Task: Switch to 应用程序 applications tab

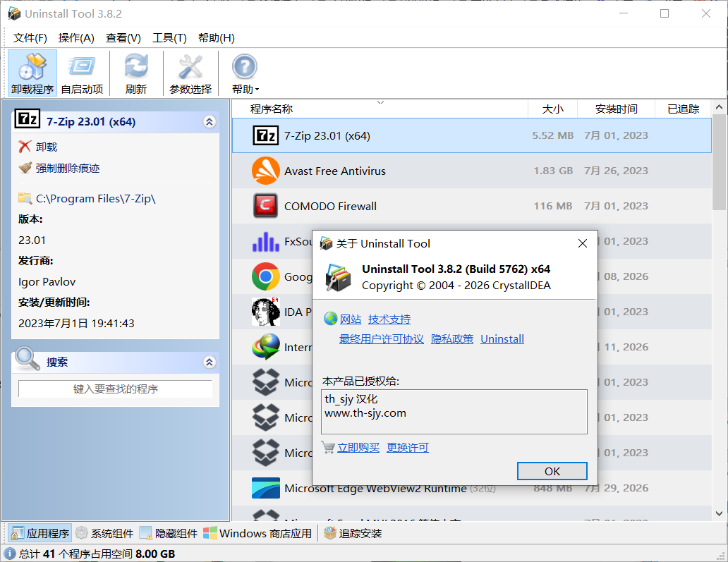Action: (40, 533)
